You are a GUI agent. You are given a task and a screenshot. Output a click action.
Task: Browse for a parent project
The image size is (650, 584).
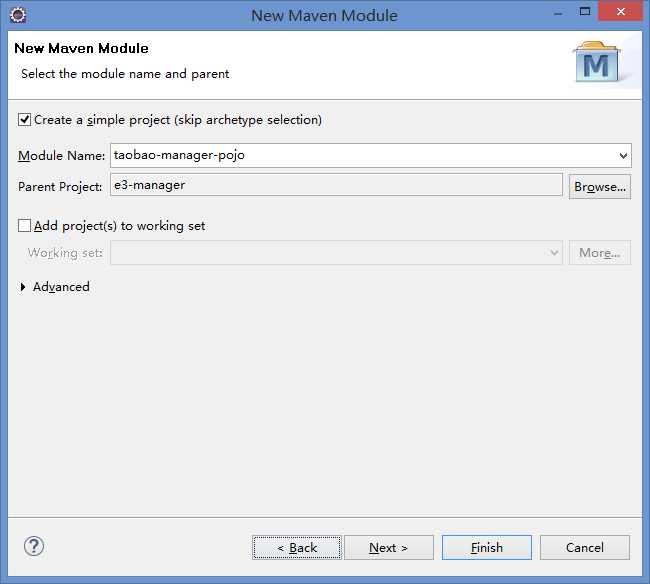click(600, 187)
